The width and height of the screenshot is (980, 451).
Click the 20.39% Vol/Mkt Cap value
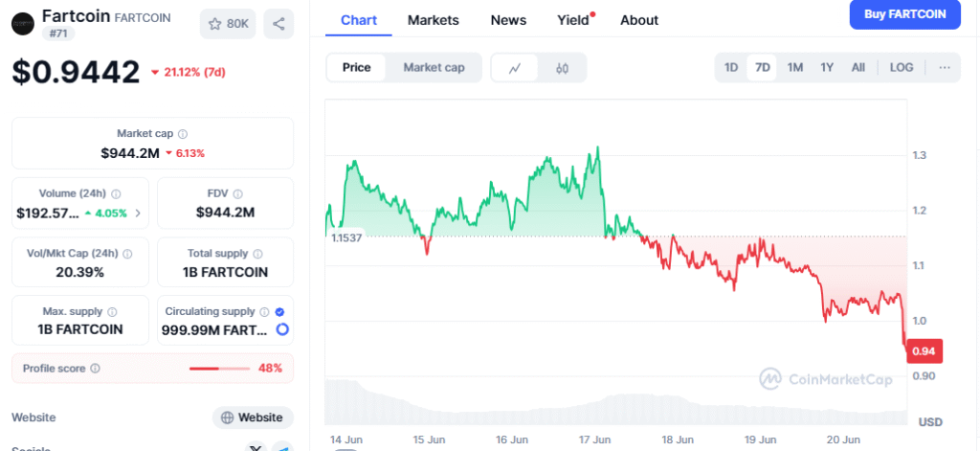pos(80,272)
